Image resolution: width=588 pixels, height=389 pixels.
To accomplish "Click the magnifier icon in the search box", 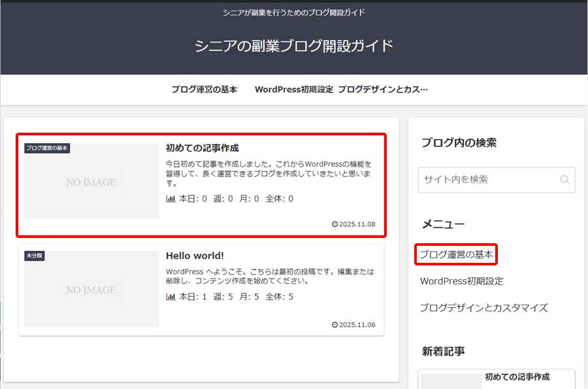I will click(x=564, y=180).
